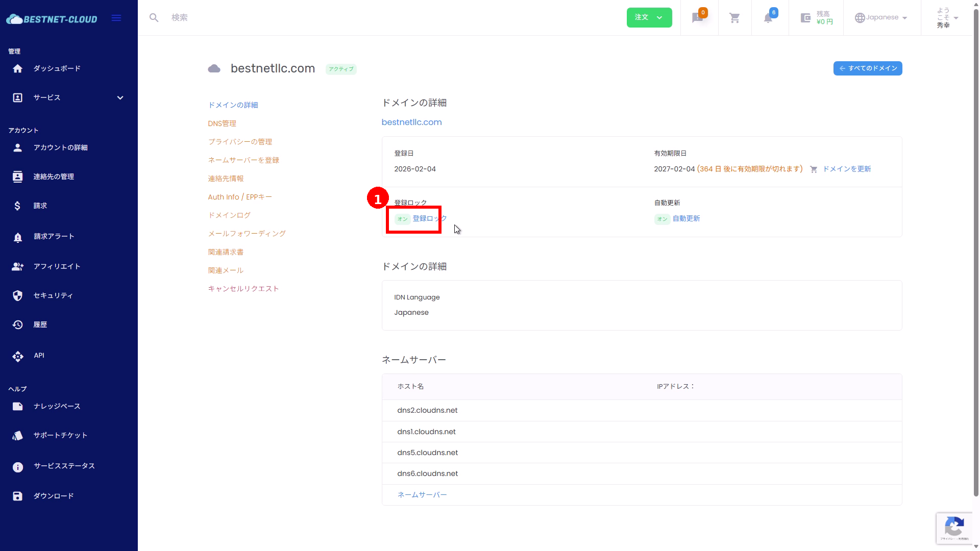The image size is (980, 551).
Task: Open the shopping cart icon
Action: [734, 18]
